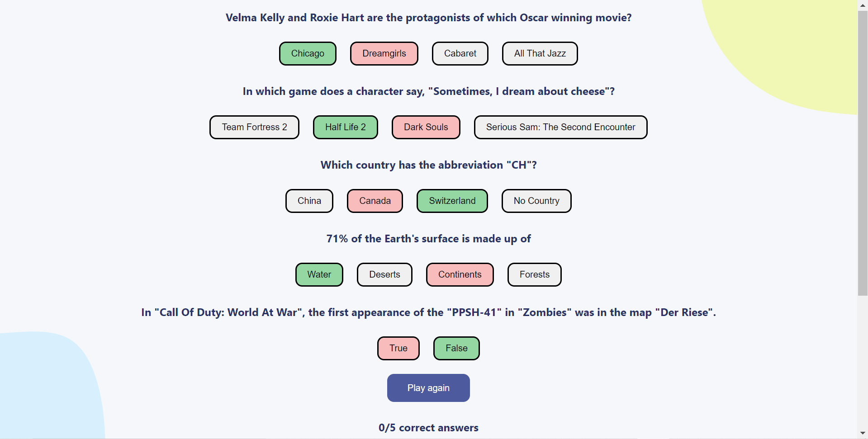
Task: Pick "Switzerland" as the CH country
Action: pyautogui.click(x=452, y=201)
